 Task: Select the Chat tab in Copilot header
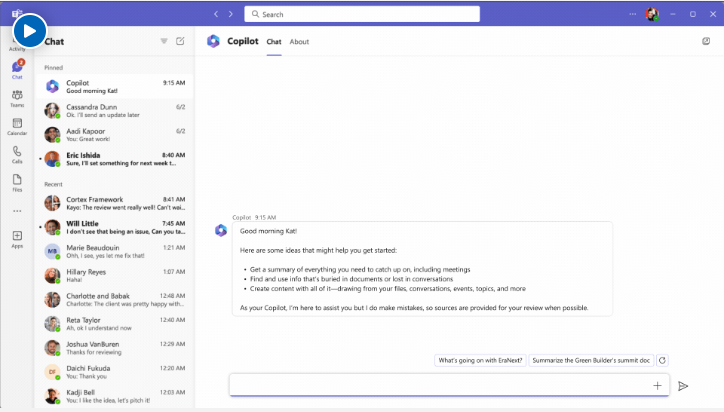(274, 42)
